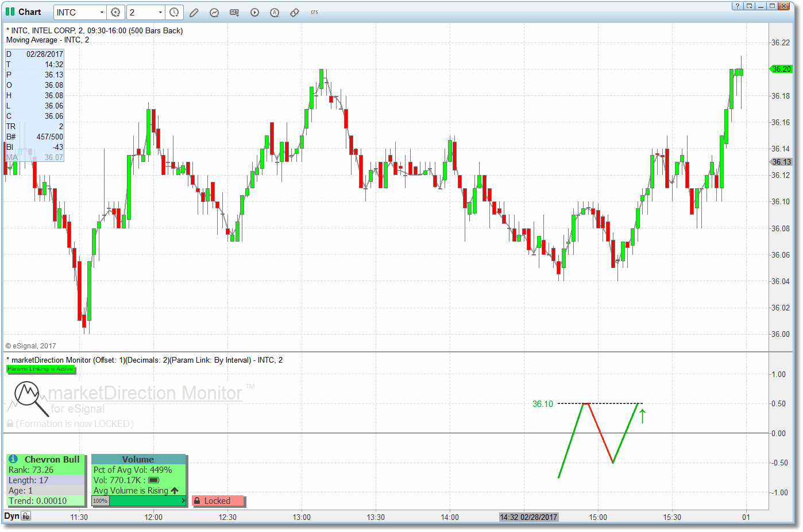This screenshot has width=803, height=532.
Task: Click the eSignal, 2017 copyright text
Action: tap(31, 345)
